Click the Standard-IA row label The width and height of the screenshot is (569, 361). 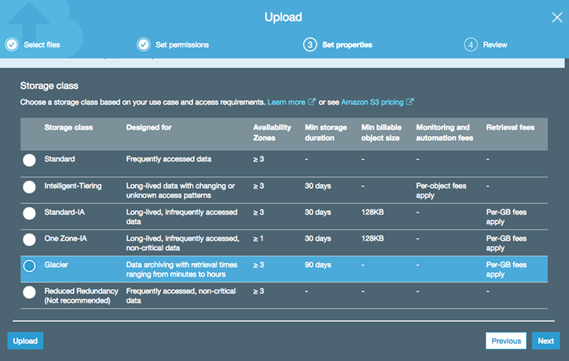click(65, 212)
